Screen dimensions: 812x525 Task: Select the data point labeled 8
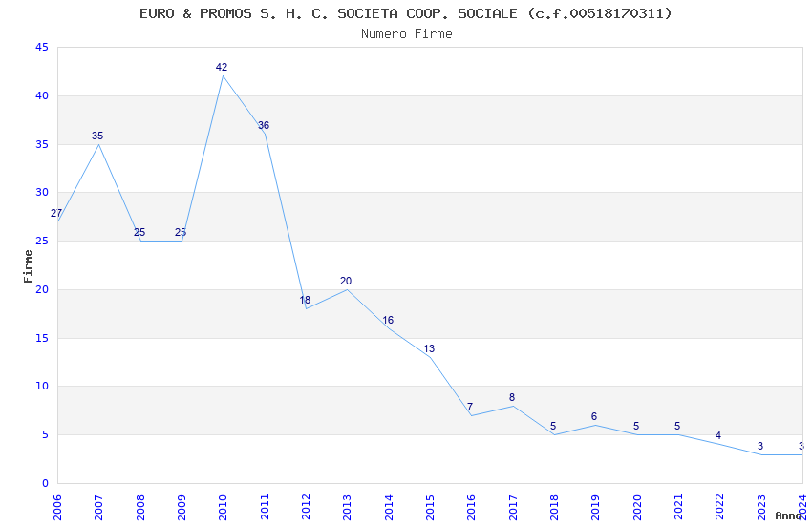[x=512, y=397]
